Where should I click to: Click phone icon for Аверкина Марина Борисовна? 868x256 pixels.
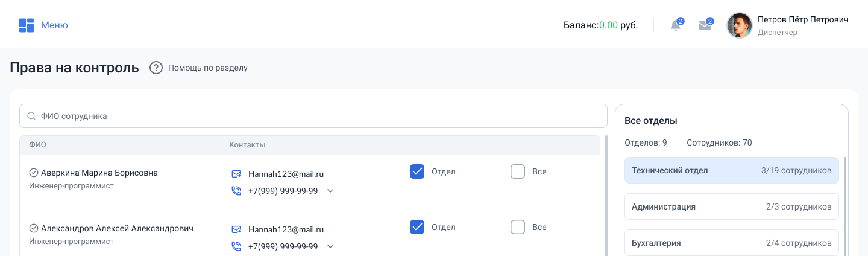pos(236,191)
